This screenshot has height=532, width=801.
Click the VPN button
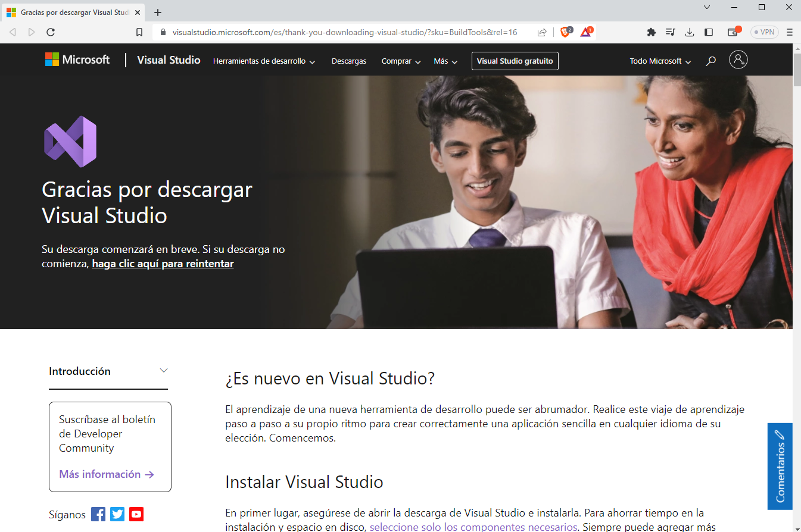(x=765, y=32)
